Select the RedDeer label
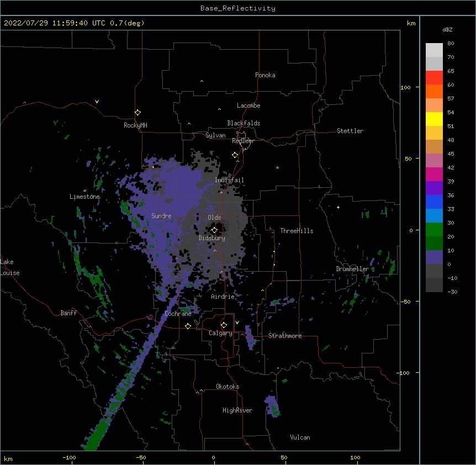This screenshot has height=465, width=476. coord(243,141)
